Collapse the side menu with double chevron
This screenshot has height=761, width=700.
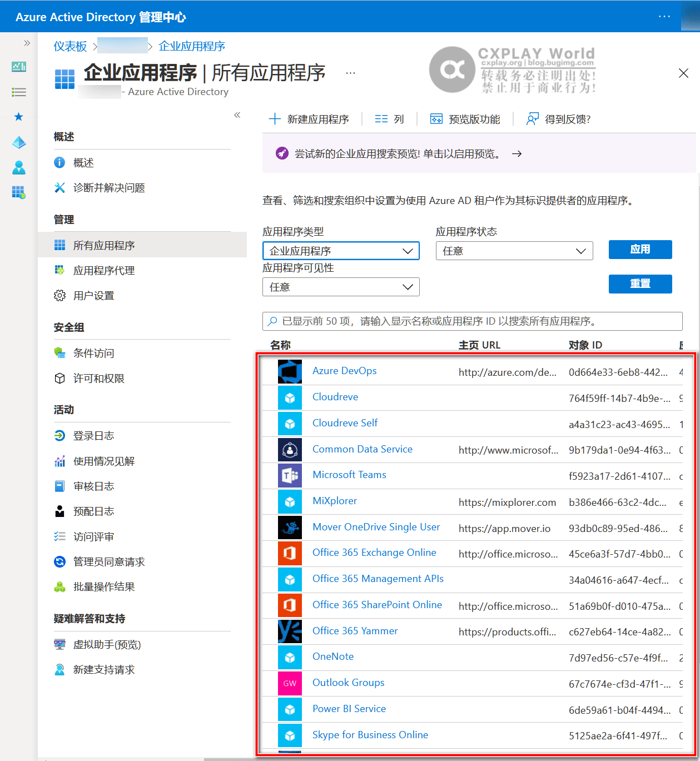(237, 115)
